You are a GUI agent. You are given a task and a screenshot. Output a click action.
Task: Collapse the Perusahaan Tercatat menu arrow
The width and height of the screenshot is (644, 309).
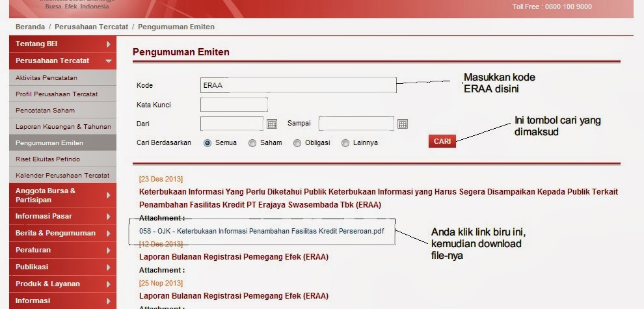point(109,60)
